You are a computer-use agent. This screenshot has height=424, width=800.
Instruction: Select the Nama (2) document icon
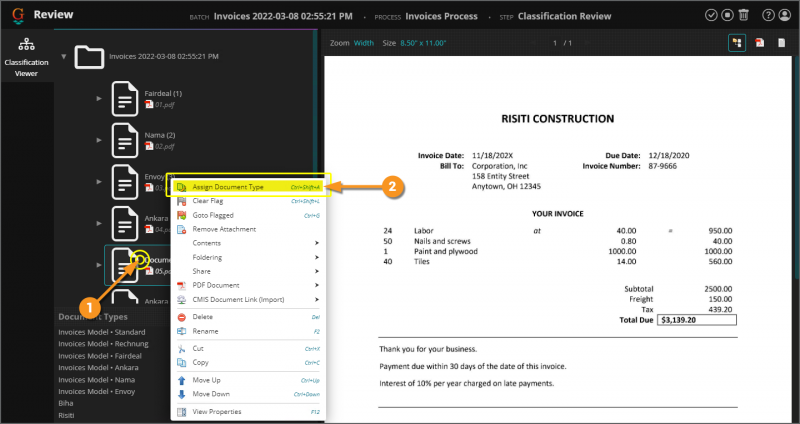click(x=125, y=140)
